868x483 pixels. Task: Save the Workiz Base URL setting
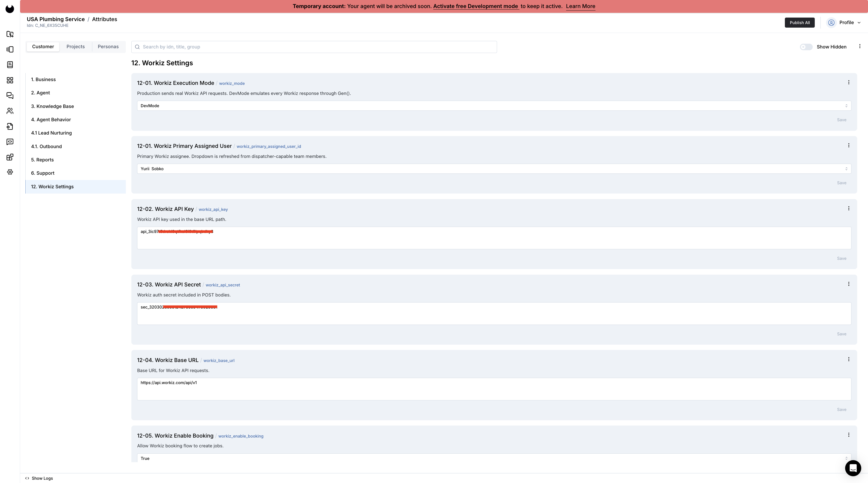(841, 410)
